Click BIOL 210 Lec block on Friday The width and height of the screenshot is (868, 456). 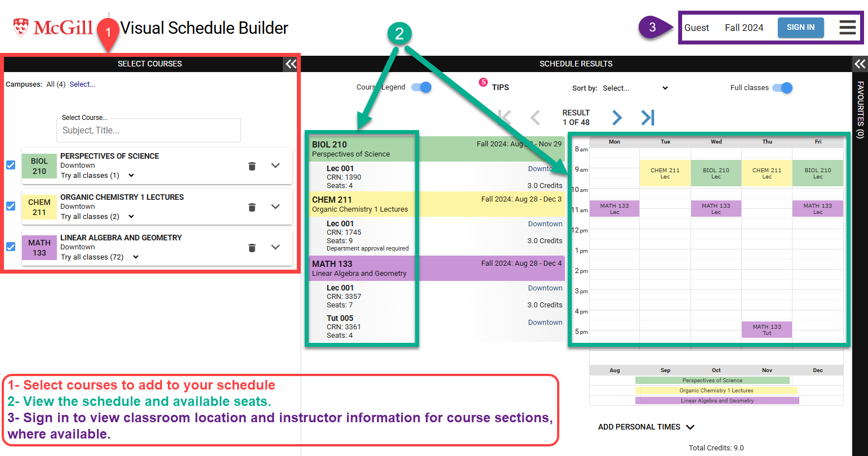click(818, 173)
